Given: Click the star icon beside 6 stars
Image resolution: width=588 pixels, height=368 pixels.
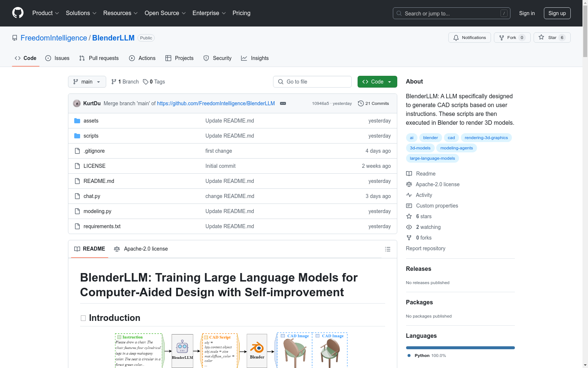Looking at the screenshot, I should pyautogui.click(x=409, y=216).
